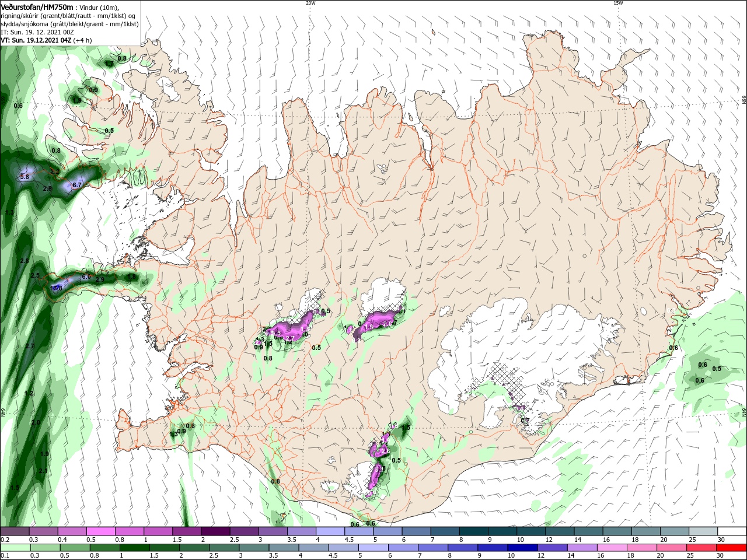Pick the crimson 25 rain legend swatch
747x560 pixels.
pyautogui.click(x=703, y=548)
